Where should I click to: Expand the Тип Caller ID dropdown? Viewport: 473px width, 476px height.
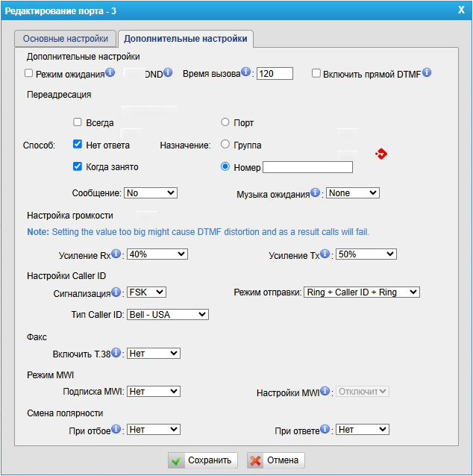pos(168,314)
